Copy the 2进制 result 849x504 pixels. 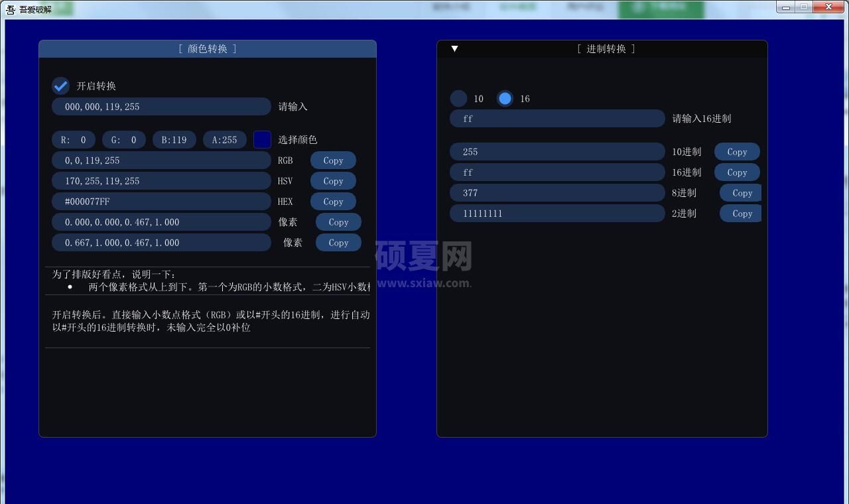(741, 214)
